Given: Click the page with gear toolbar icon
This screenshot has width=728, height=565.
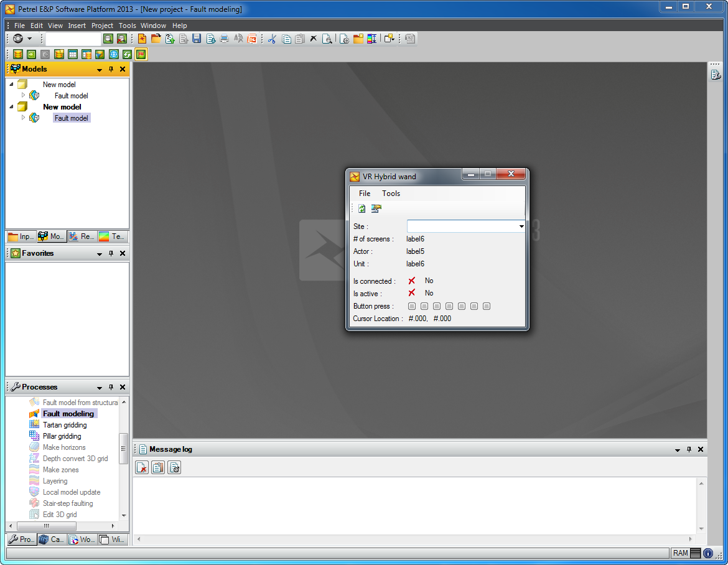Looking at the screenshot, I should click(x=344, y=39).
